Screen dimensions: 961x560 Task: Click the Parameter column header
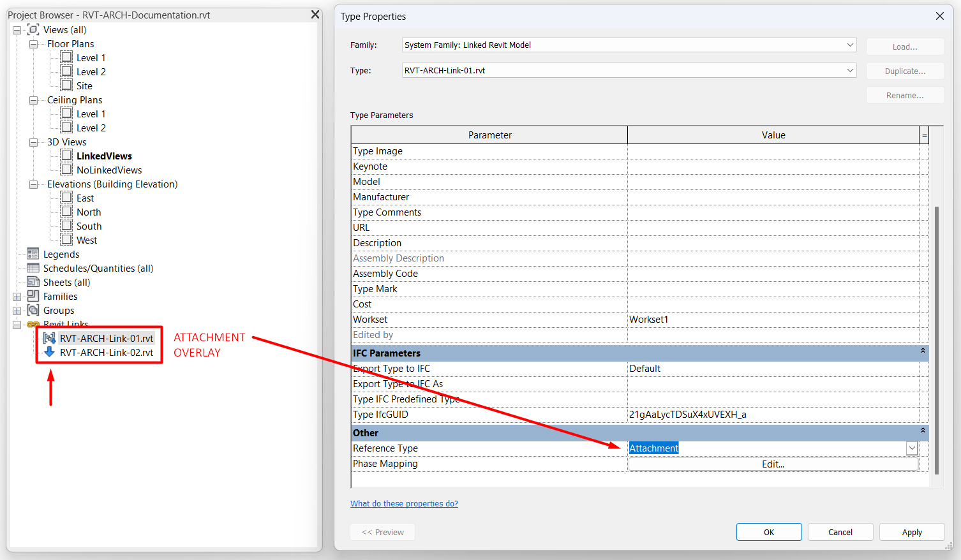(489, 135)
